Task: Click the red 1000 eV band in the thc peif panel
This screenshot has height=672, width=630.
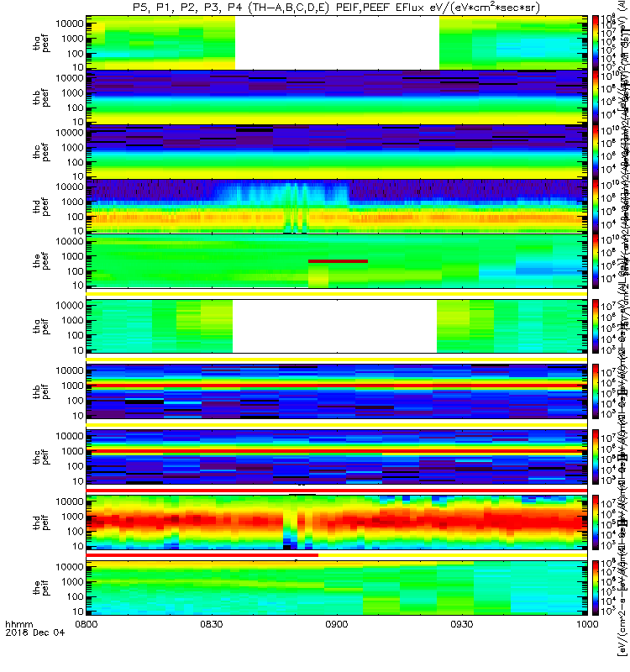Action: coord(337,451)
